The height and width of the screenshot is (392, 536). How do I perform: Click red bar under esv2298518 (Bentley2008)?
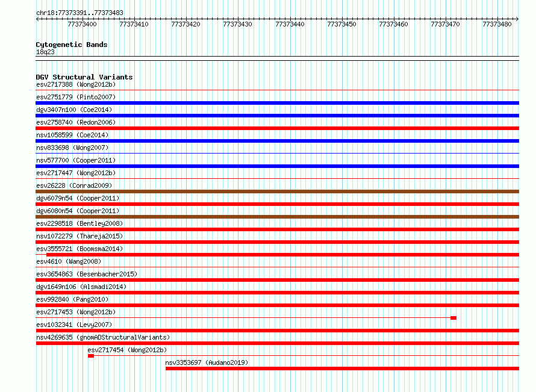click(277, 229)
